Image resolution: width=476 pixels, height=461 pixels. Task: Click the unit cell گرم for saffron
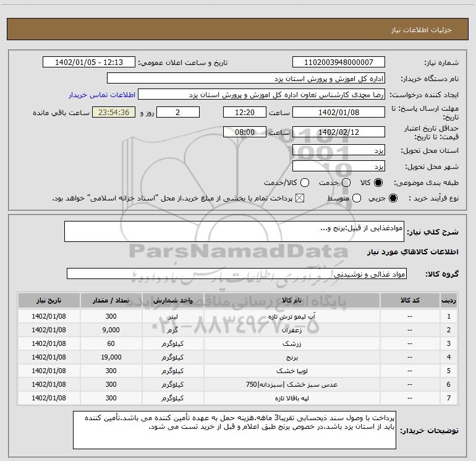[172, 330]
